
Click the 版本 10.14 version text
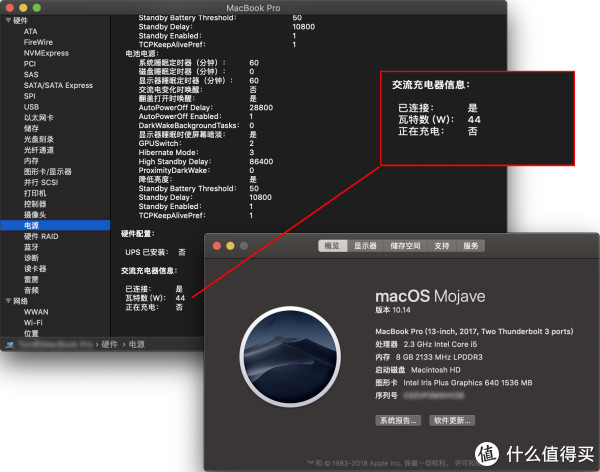click(x=393, y=310)
